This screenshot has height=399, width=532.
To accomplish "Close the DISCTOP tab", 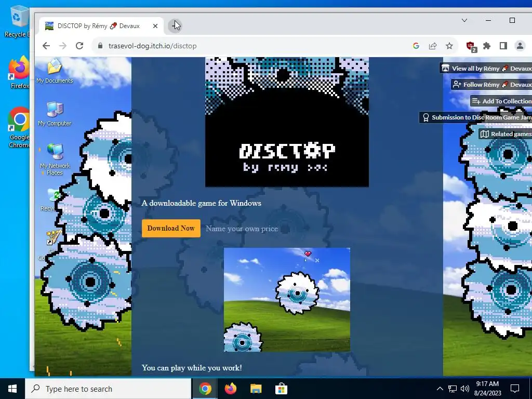I will (x=155, y=26).
